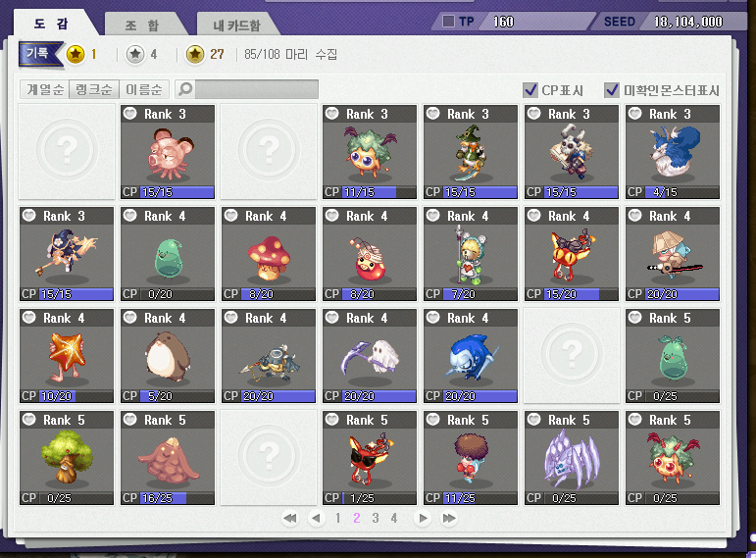This screenshot has width=756, height=558.
Task: Click current page number 2
Action: pyautogui.click(x=356, y=519)
